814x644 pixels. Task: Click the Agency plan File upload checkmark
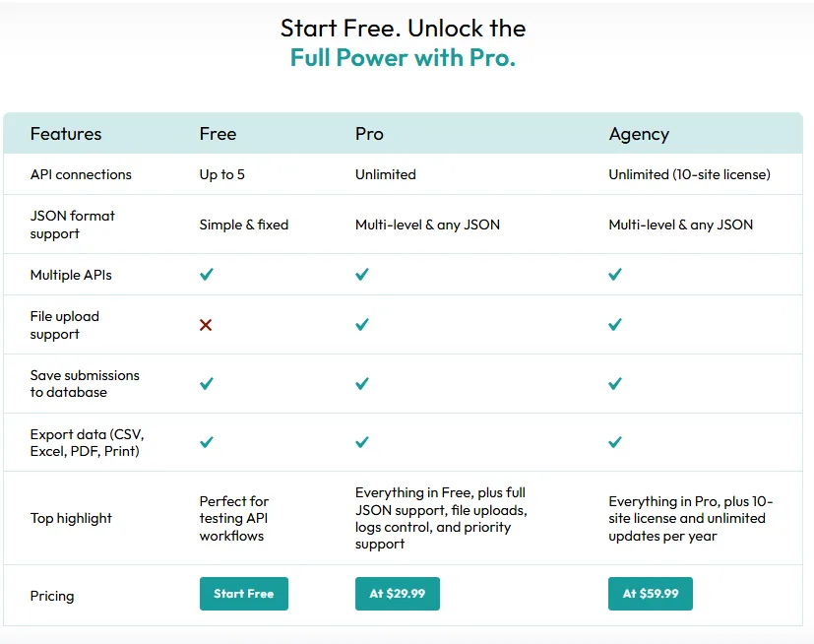point(615,325)
